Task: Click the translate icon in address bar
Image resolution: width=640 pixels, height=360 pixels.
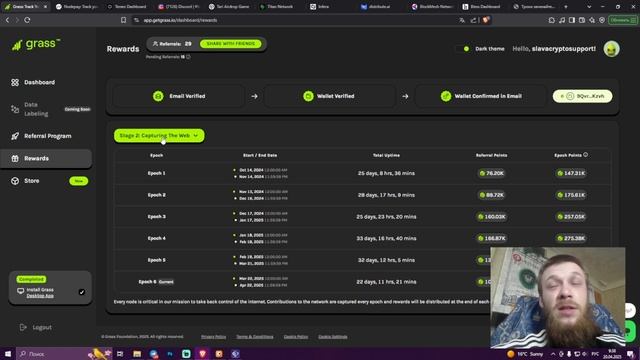Action: tap(462, 20)
